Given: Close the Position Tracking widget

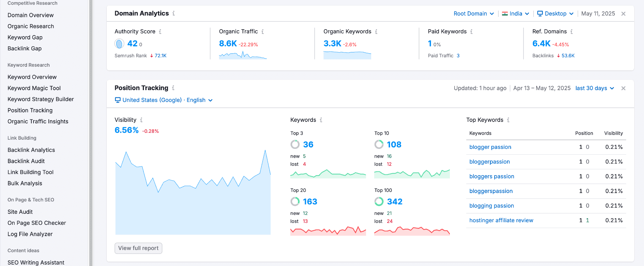Looking at the screenshot, I should point(623,88).
